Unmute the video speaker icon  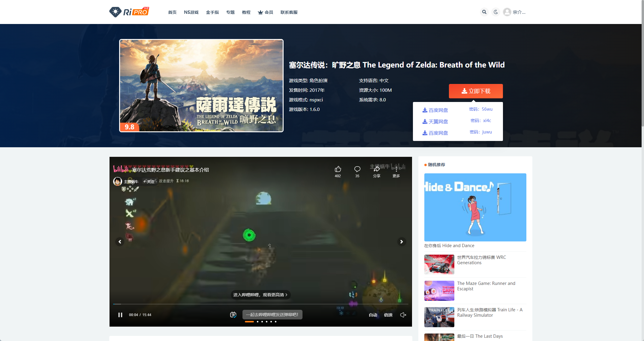pyautogui.click(x=403, y=315)
